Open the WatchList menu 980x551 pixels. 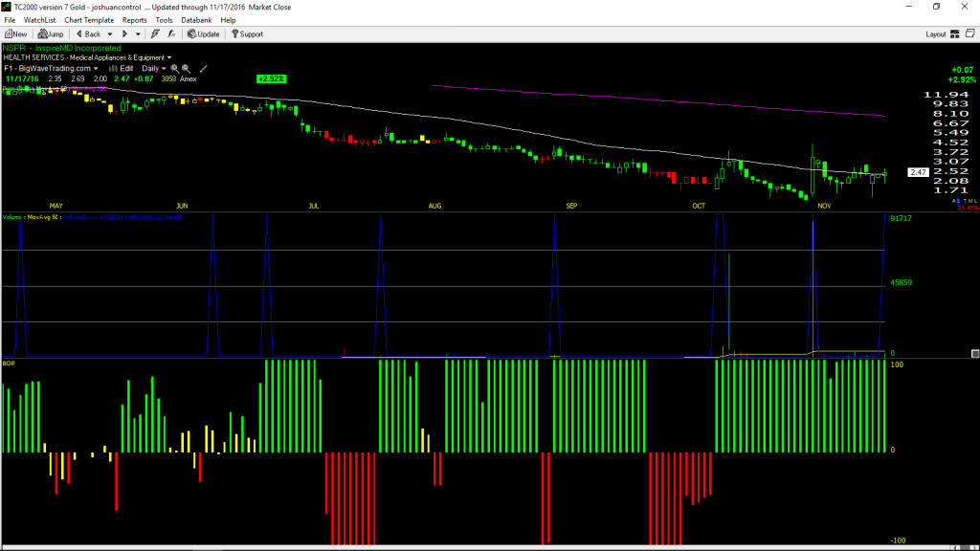point(39,20)
